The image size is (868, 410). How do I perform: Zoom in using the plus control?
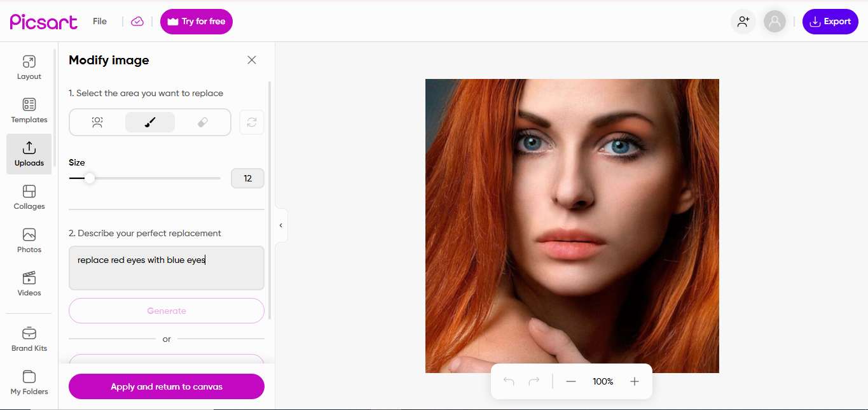[x=634, y=381]
